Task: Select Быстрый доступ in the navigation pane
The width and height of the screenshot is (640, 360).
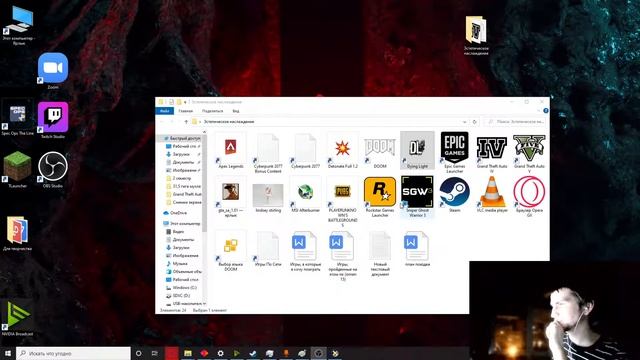Action: 181,138
